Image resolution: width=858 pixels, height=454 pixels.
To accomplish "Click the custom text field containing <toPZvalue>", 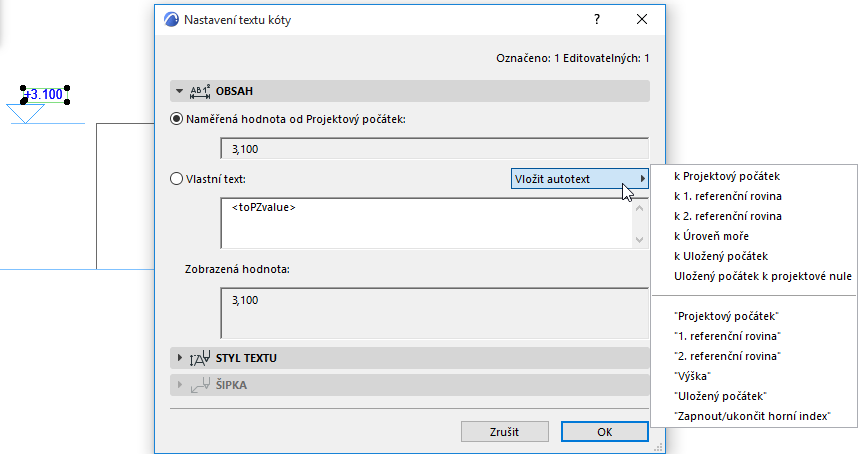I will (425, 222).
